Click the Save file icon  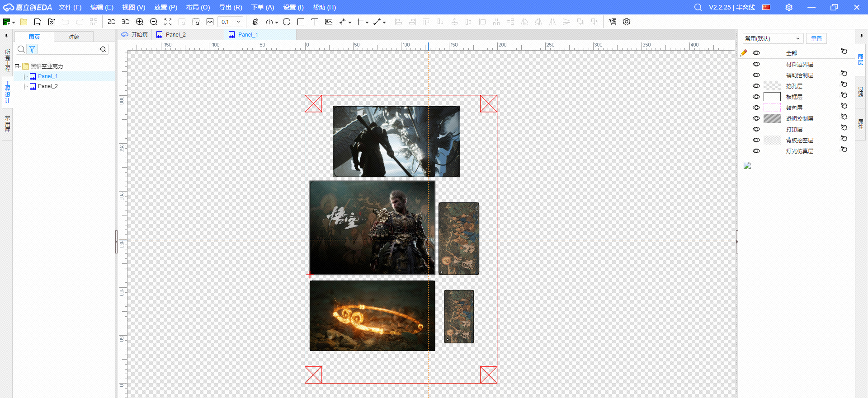point(38,22)
